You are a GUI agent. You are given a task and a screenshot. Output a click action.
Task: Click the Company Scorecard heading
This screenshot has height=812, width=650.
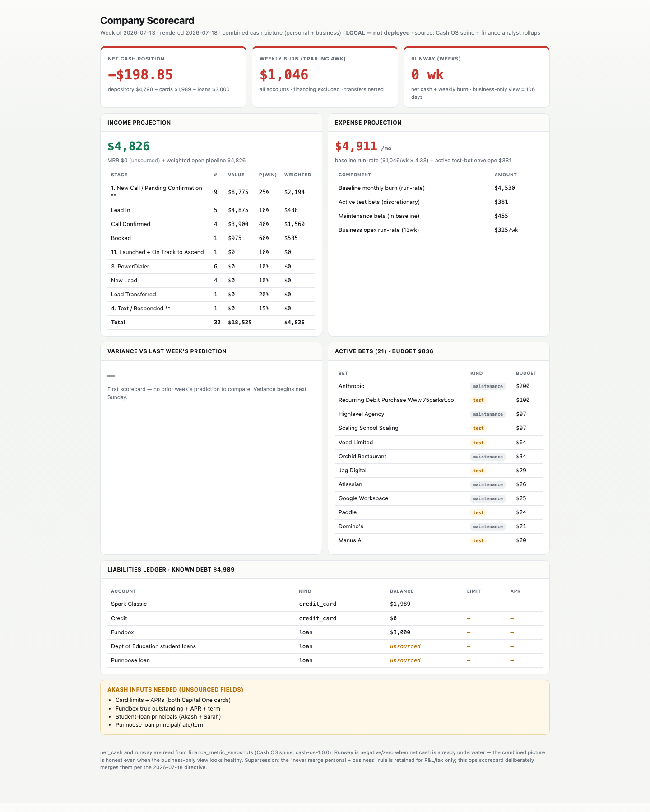tap(147, 20)
